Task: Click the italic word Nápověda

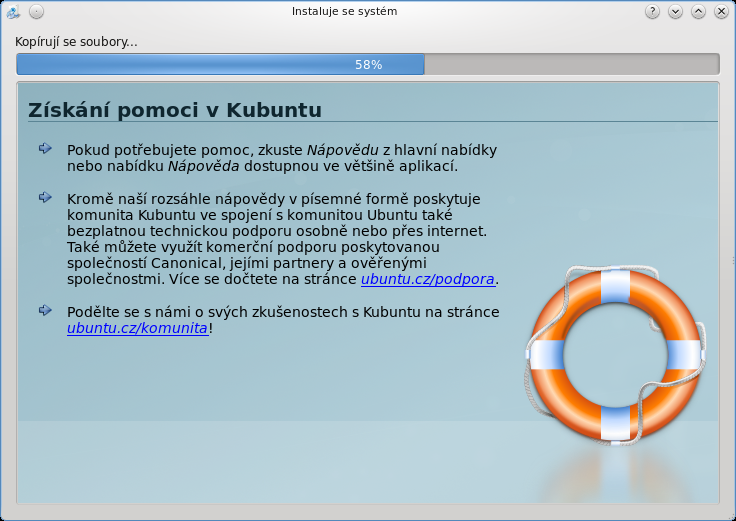Action: tap(204, 166)
